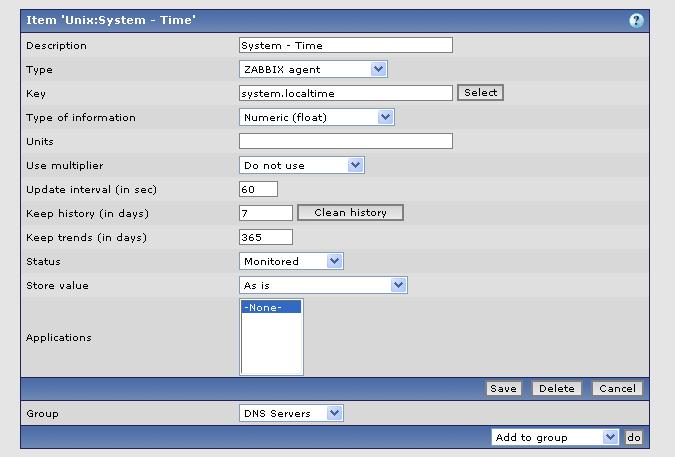
Task: Click the 'Type of information' label
Action: (81, 117)
